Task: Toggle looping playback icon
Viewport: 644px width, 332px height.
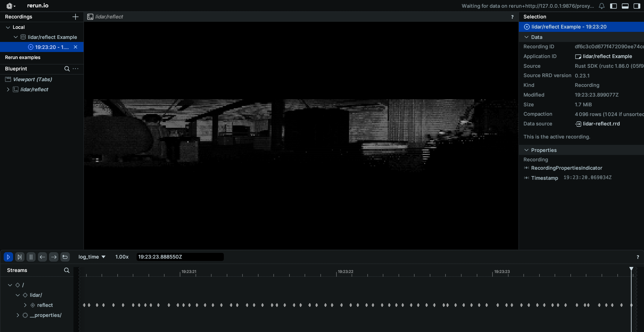Action: coord(65,257)
